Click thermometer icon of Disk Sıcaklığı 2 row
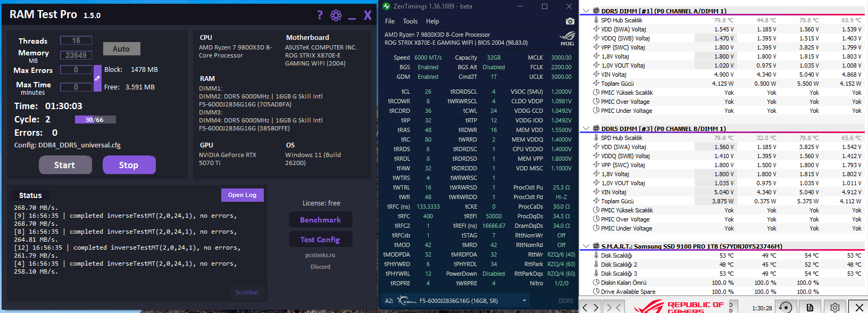868x313 pixels. point(596,265)
